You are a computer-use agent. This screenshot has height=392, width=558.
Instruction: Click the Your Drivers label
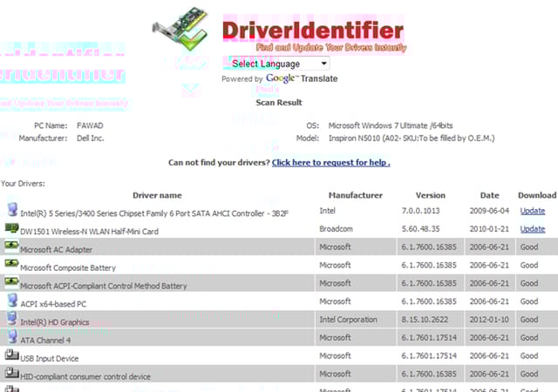(x=23, y=184)
